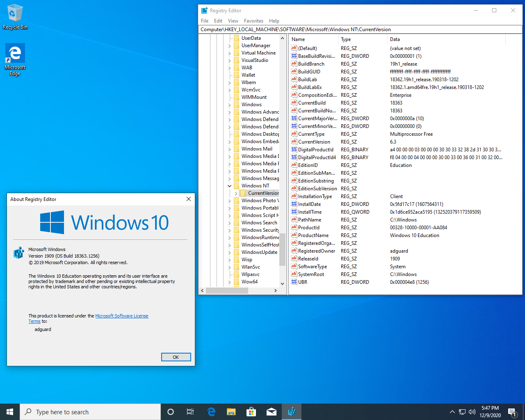The width and height of the screenshot is (525, 420).
Task: Open Task View on the taskbar
Action: (190, 412)
